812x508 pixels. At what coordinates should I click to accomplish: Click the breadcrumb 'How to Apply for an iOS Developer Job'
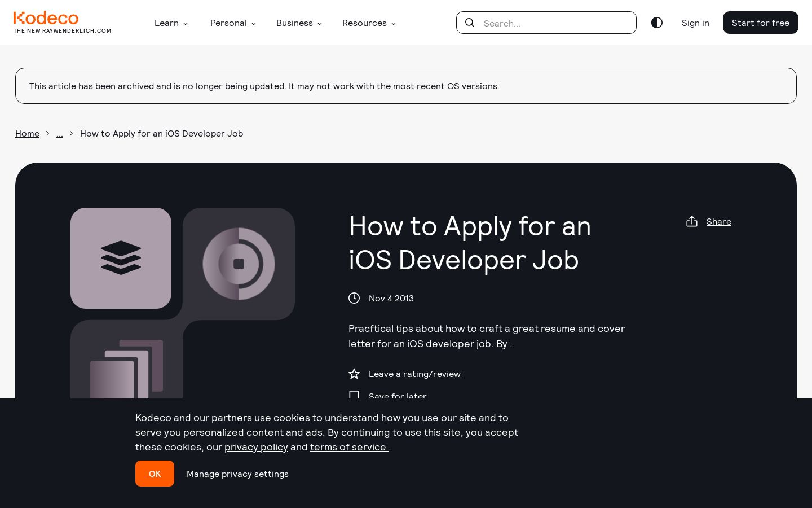[x=161, y=133]
